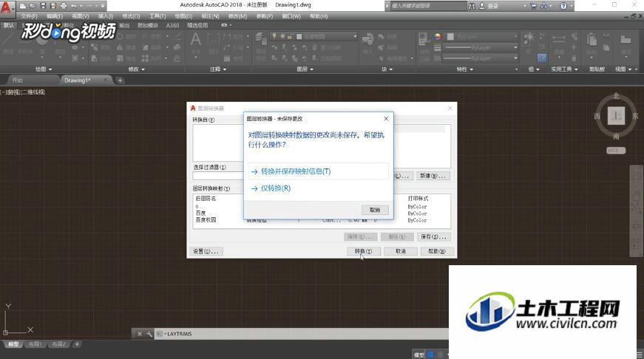
Task: Open the 格式(O) menu
Action: pos(131,16)
